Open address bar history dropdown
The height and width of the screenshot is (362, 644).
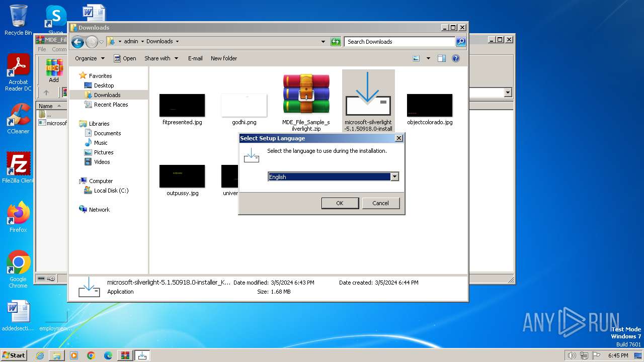click(x=323, y=42)
